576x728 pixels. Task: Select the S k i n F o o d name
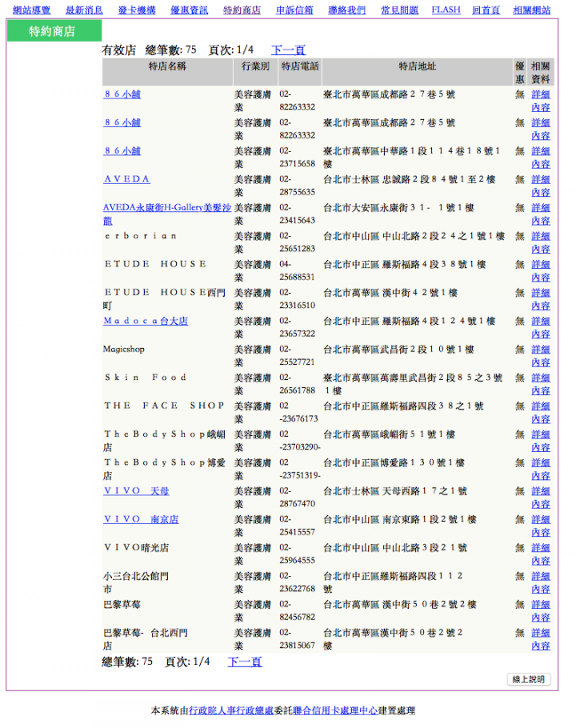pyautogui.click(x=146, y=378)
